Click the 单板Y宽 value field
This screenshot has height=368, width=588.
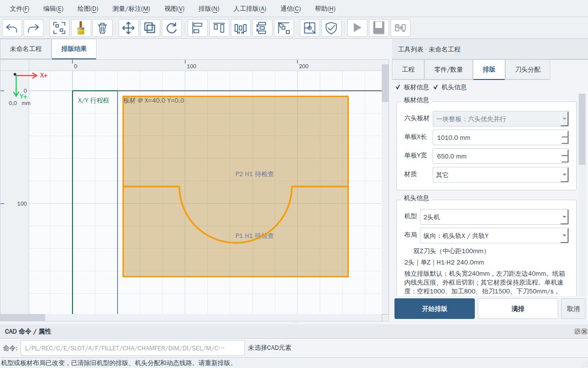point(501,156)
